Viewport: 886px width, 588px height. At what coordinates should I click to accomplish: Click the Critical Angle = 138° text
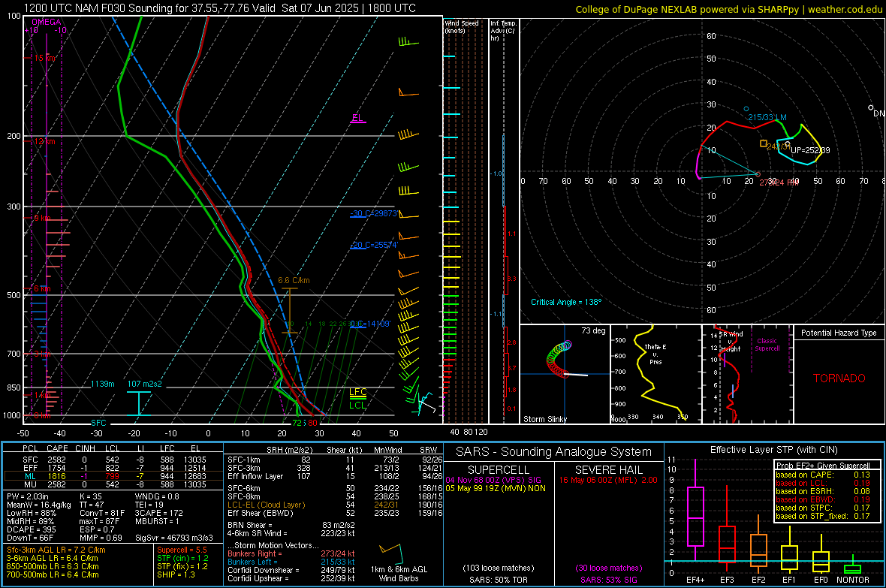click(566, 302)
